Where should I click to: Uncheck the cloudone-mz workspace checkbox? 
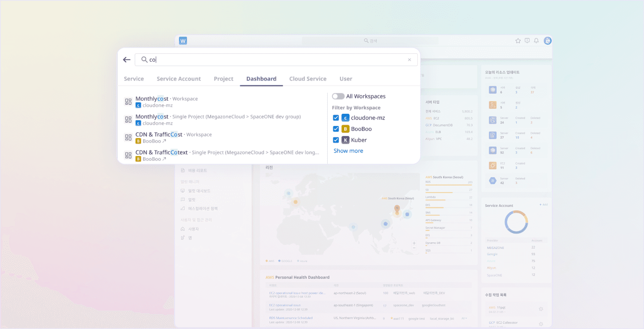(x=336, y=118)
